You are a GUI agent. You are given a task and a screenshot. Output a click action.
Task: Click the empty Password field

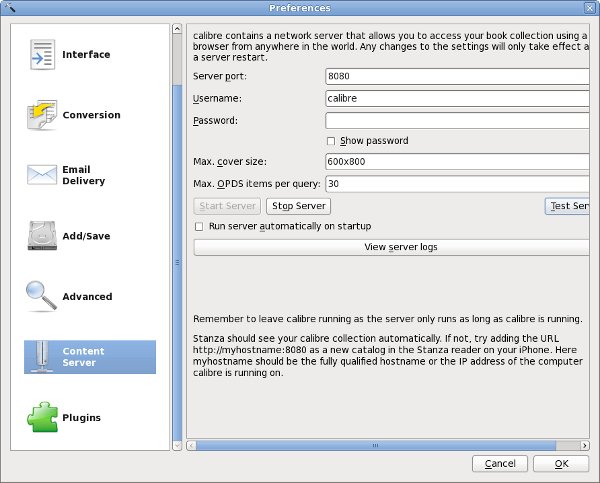(x=456, y=120)
